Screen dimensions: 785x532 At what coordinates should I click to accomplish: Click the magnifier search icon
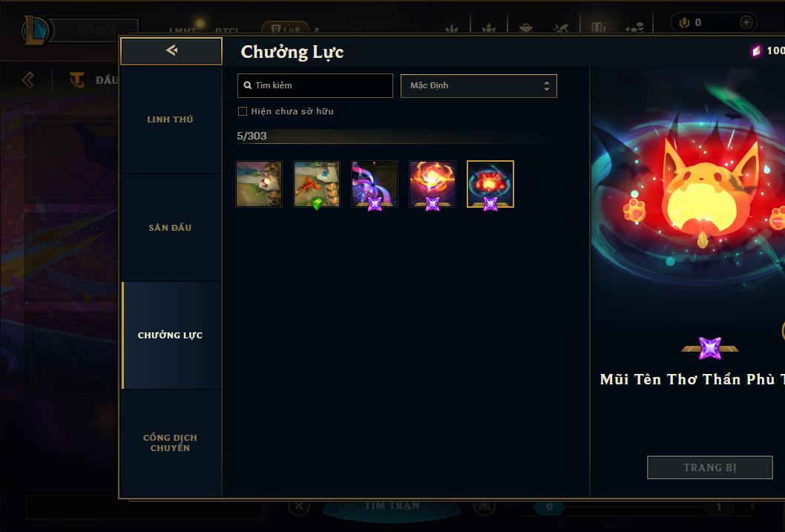click(x=247, y=85)
